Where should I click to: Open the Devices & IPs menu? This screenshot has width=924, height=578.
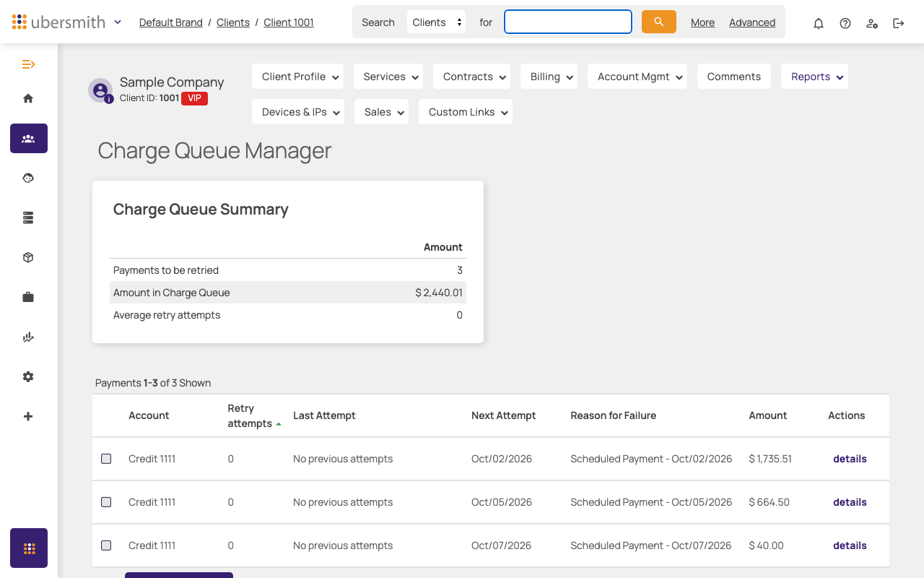pyautogui.click(x=298, y=112)
